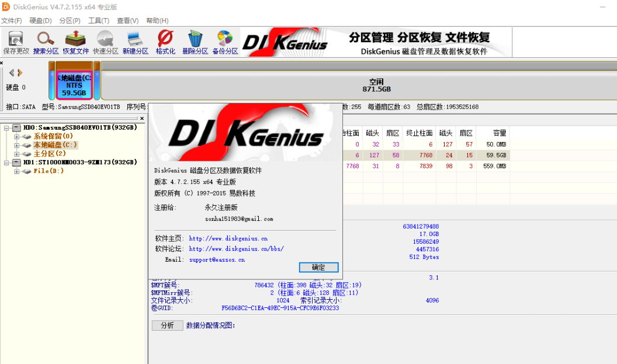Open the 查看(V) menu
Image resolution: width=617 pixels, height=364 pixels.
[127, 20]
